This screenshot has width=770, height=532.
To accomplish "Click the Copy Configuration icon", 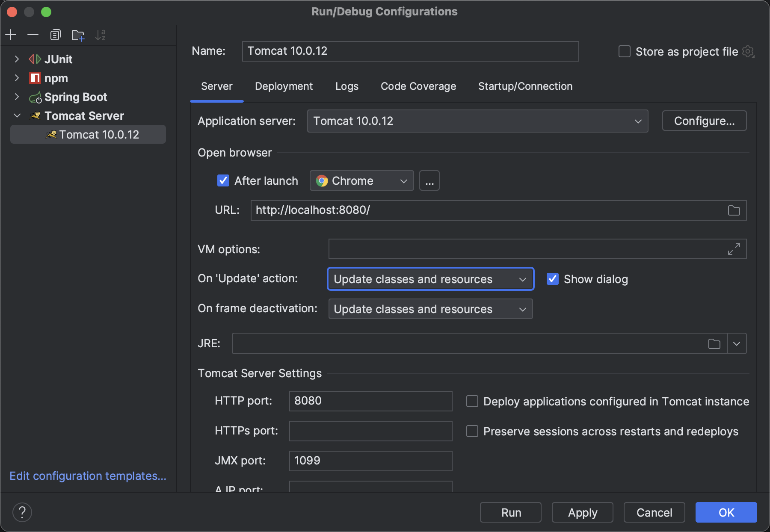I will point(55,35).
